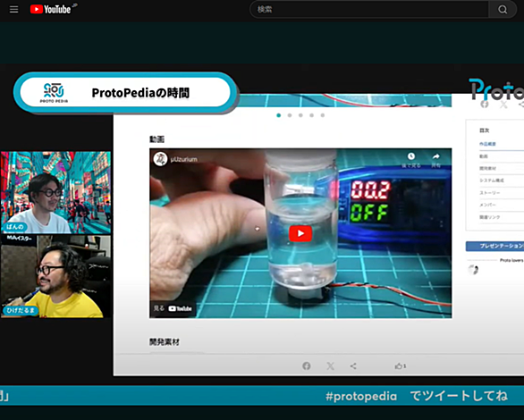This screenshot has height=420, width=524.
Task: Click the 動画 section heading
Action: 156,139
